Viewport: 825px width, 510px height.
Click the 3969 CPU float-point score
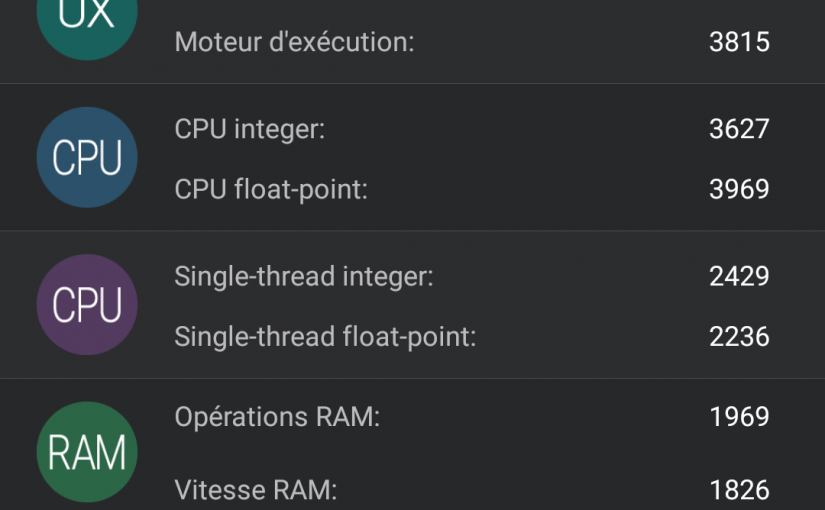click(739, 189)
